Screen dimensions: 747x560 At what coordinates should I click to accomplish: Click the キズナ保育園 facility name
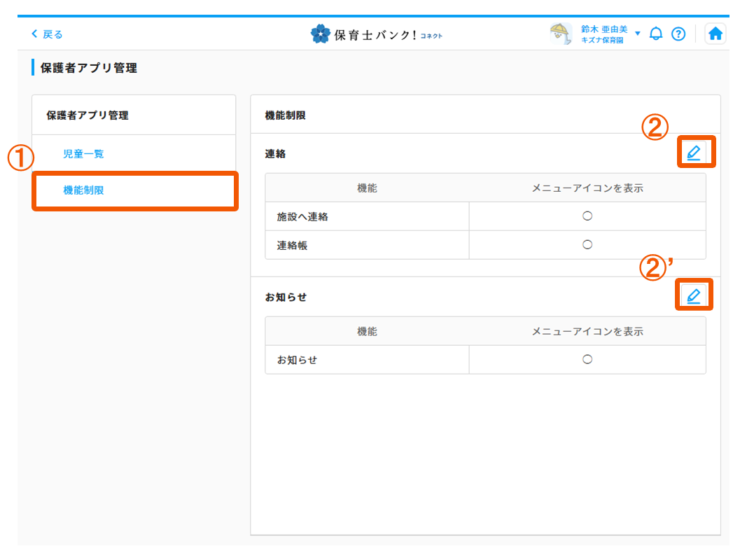[601, 40]
